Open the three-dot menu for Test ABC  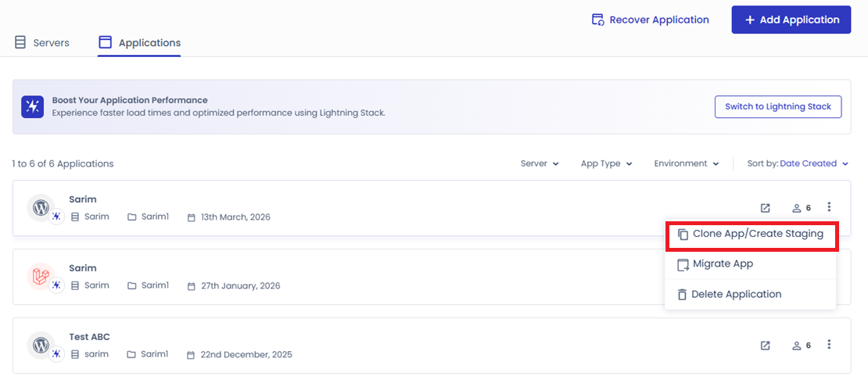tap(829, 344)
